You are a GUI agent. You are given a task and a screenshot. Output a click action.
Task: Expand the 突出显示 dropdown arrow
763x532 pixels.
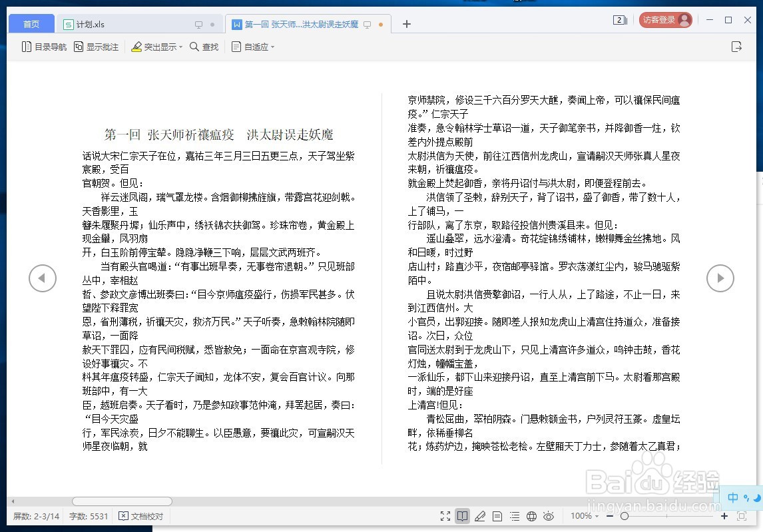click(180, 47)
